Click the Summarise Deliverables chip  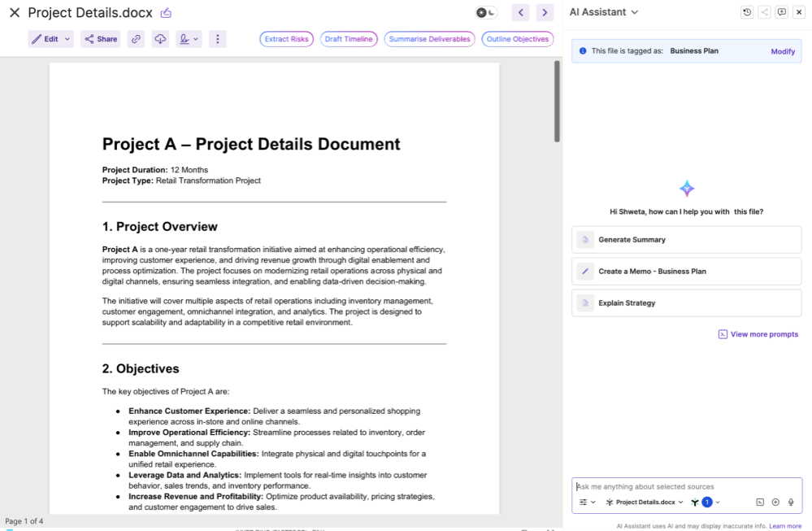[x=429, y=39]
